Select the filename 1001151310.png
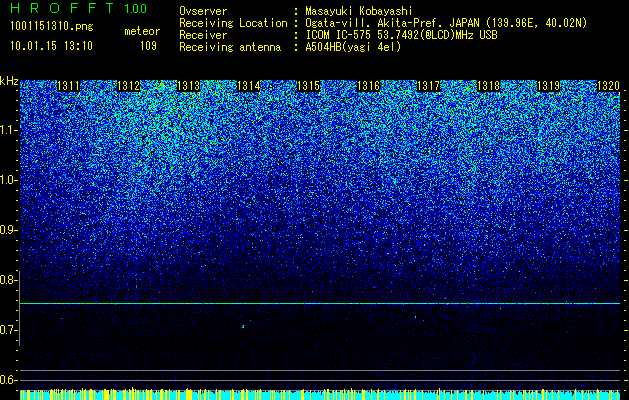The image size is (629, 400). click(x=52, y=27)
